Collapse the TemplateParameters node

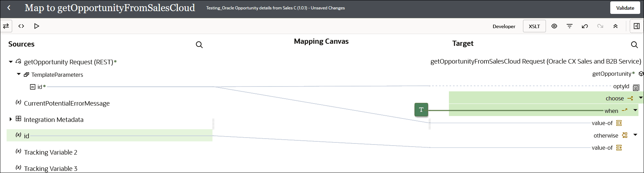pyautogui.click(x=19, y=74)
